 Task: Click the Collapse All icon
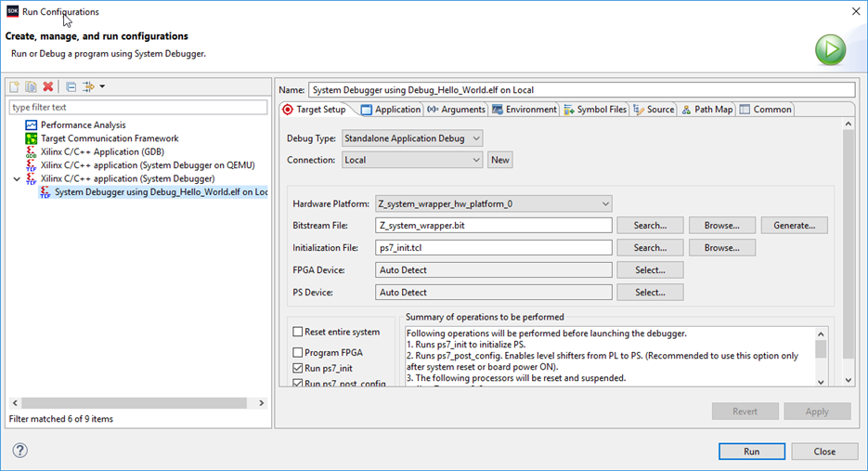(x=71, y=86)
